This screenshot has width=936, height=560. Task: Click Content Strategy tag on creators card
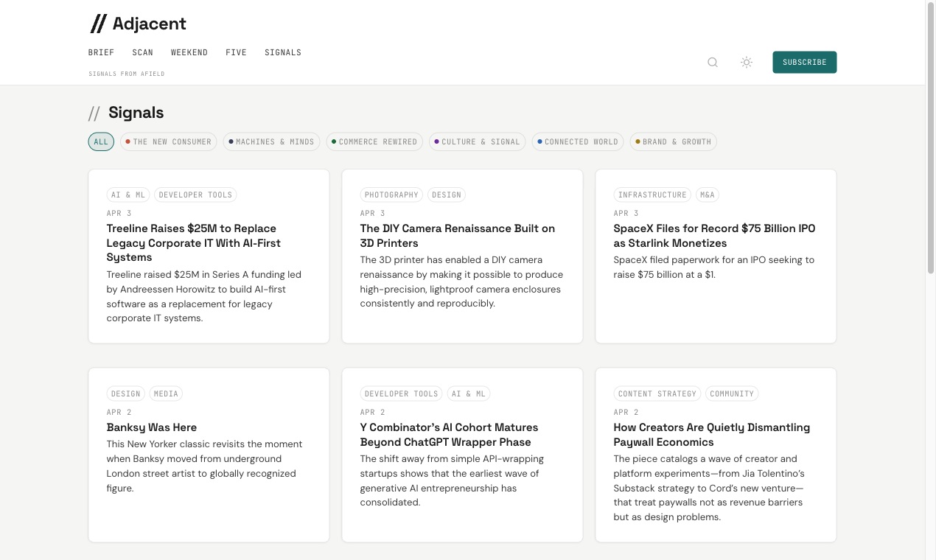(x=657, y=393)
